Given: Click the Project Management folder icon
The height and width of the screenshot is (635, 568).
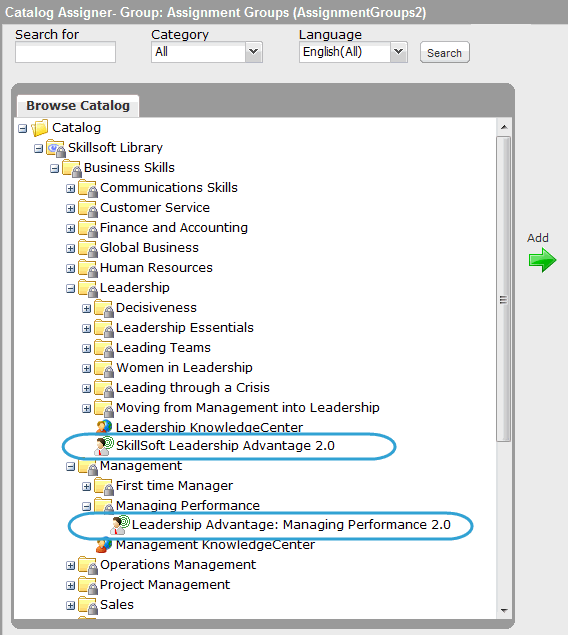Looking at the screenshot, I should (87, 586).
